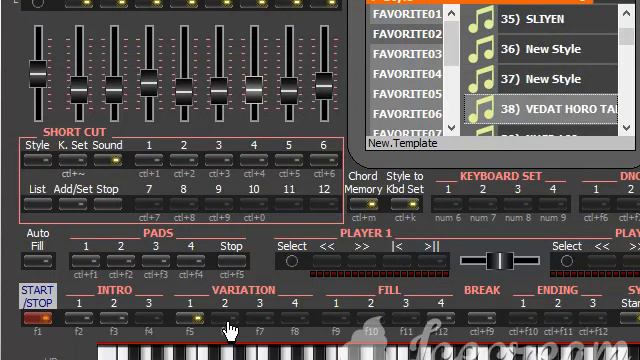Open the FAVORITE01 bank

tap(407, 14)
